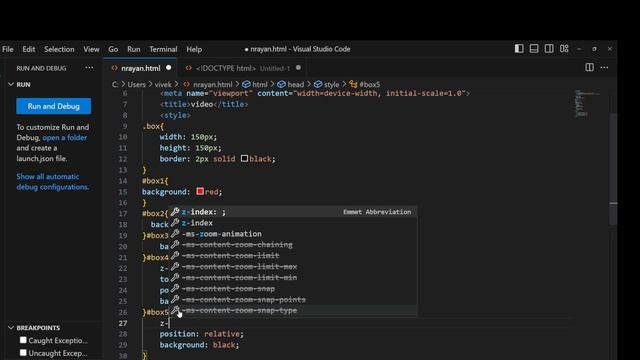640x360 pixels.
Task: Open Run and Debug views ellipsis menu
Action: click(89, 68)
